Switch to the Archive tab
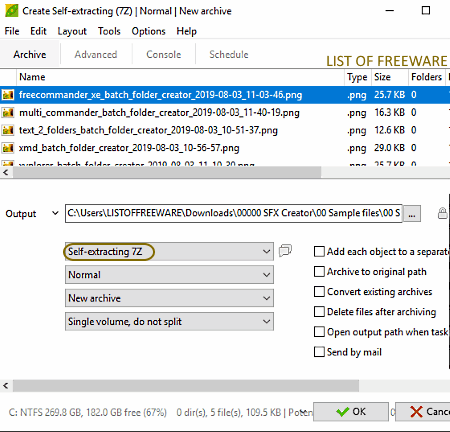Image resolution: width=450 pixels, height=432 pixels. pos(30,54)
